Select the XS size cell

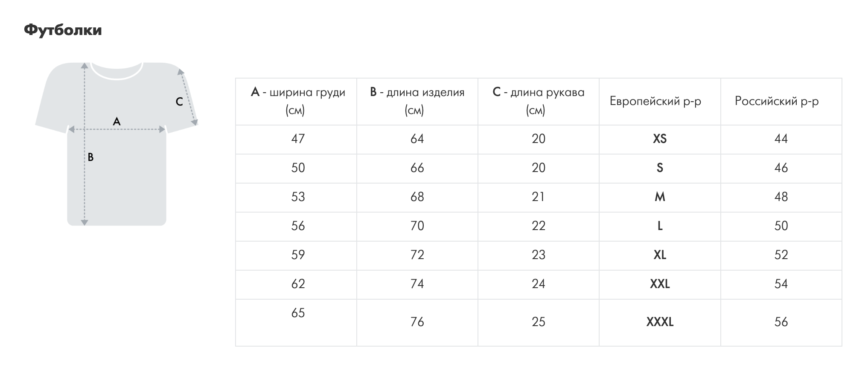point(659,139)
